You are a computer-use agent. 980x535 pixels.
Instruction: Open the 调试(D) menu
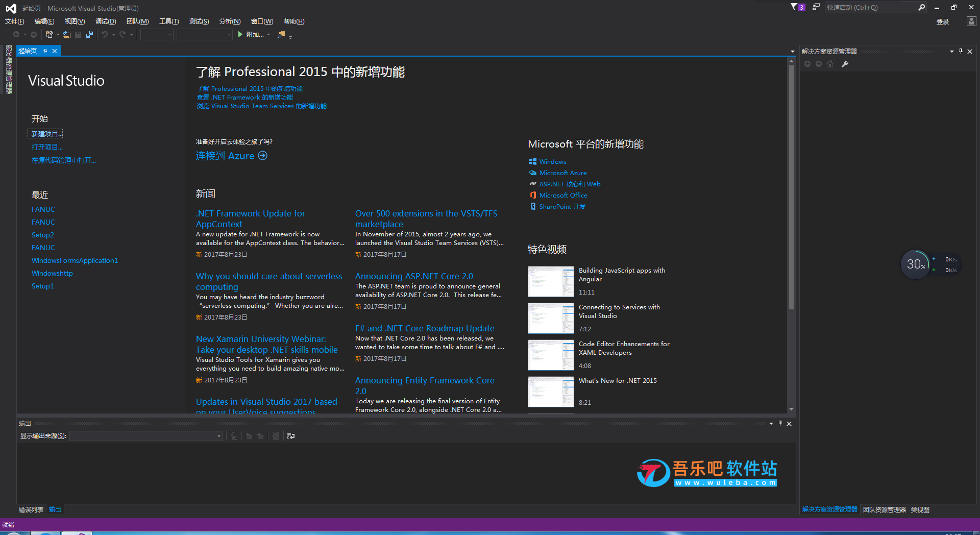106,21
